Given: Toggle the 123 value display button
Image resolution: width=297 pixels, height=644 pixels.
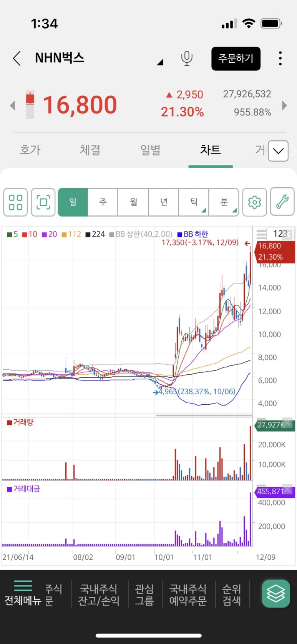Looking at the screenshot, I should click(x=280, y=234).
